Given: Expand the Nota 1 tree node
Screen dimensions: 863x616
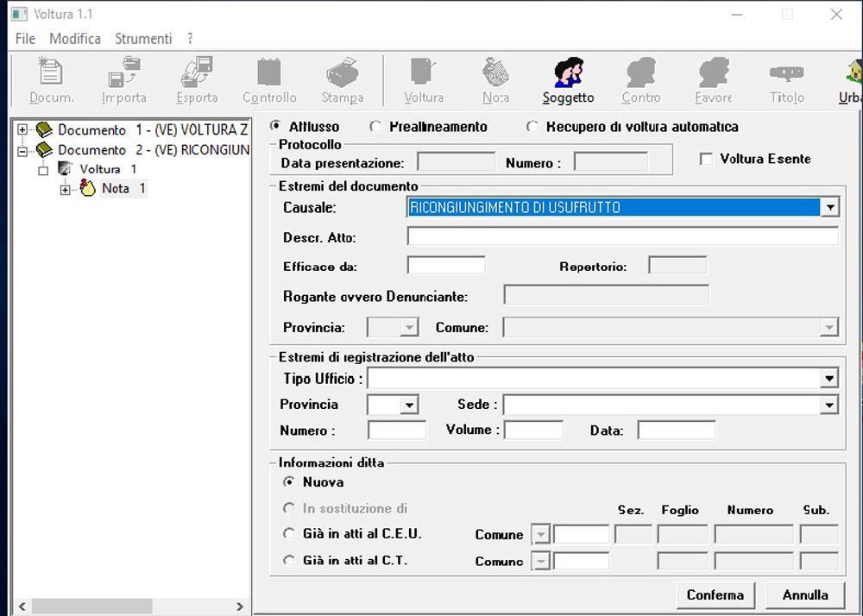Looking at the screenshot, I should click(65, 190).
